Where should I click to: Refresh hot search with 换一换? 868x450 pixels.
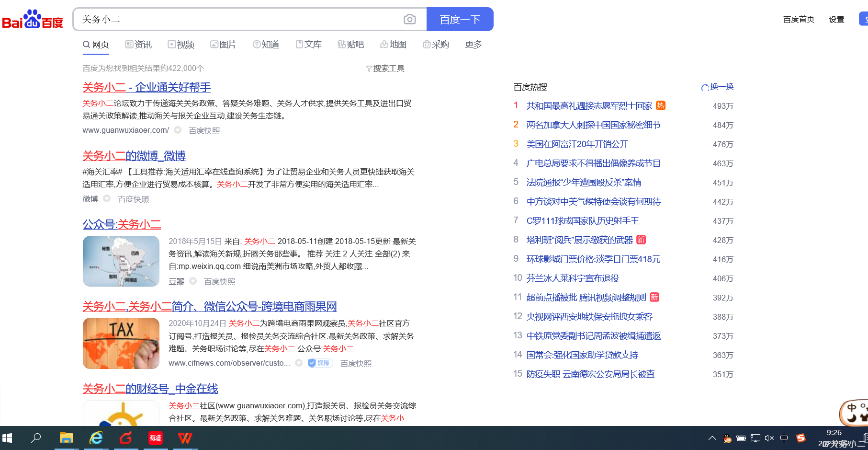[x=718, y=87]
